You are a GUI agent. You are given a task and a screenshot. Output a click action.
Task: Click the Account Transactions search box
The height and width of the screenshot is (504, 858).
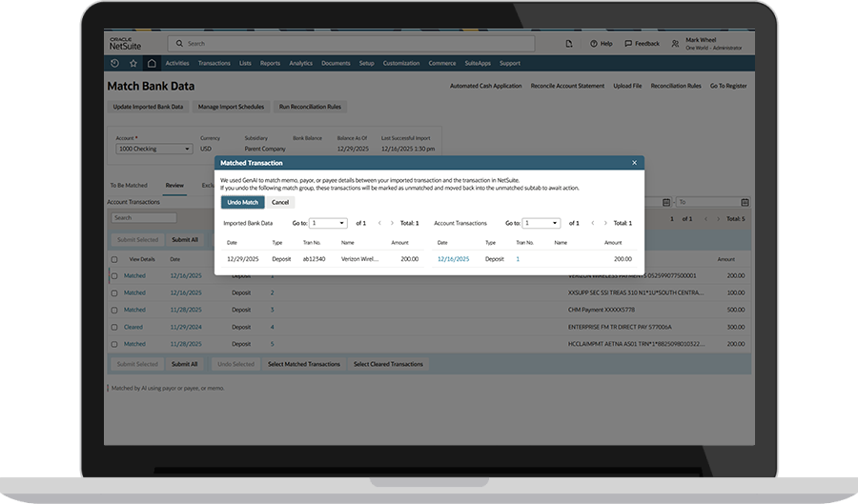pyautogui.click(x=144, y=217)
